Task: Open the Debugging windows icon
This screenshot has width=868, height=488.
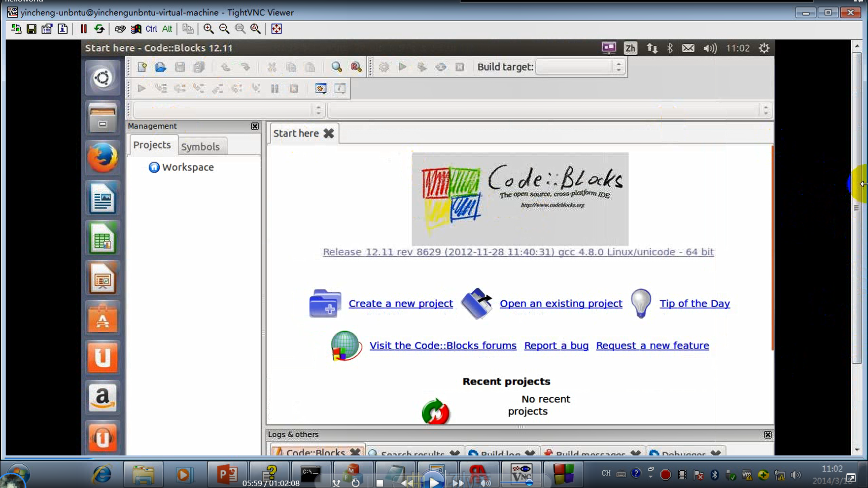Action: tap(321, 89)
